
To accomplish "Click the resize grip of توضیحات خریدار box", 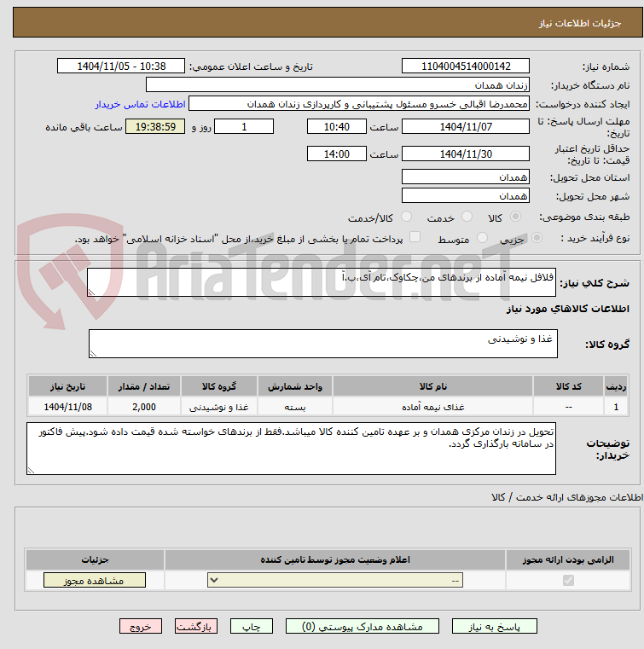I will 31,471.
